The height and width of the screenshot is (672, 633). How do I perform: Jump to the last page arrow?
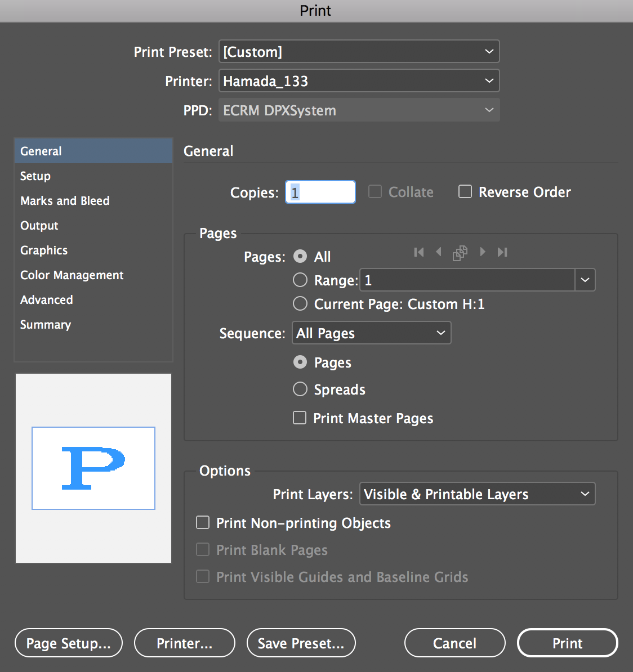[x=502, y=252]
